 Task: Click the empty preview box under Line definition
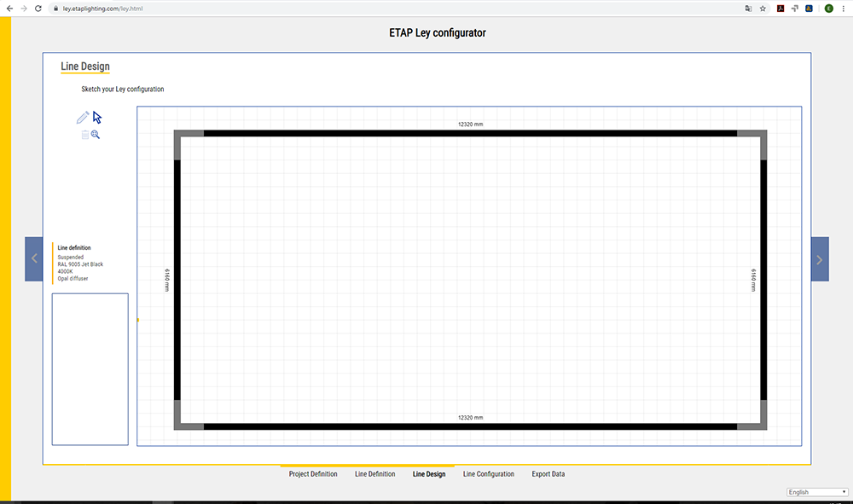coord(90,369)
